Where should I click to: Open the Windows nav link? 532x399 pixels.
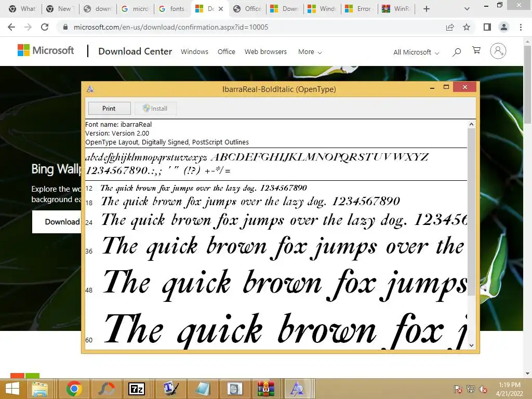[194, 51]
